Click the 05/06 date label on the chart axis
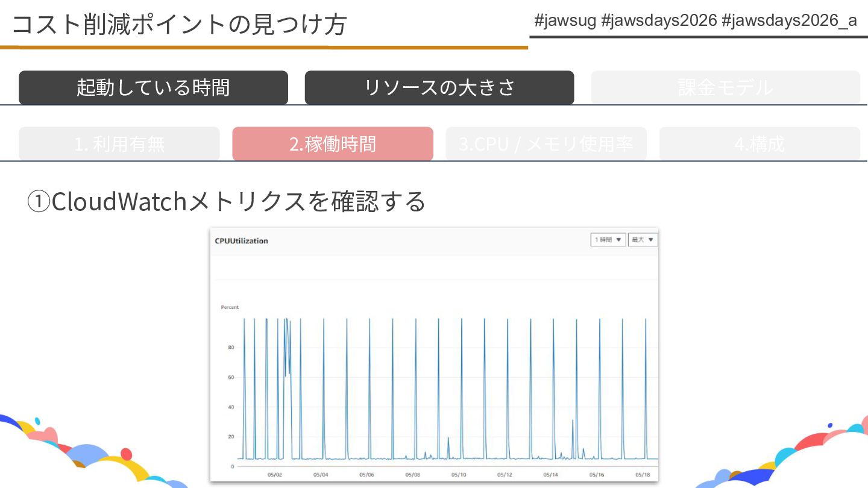 click(366, 475)
